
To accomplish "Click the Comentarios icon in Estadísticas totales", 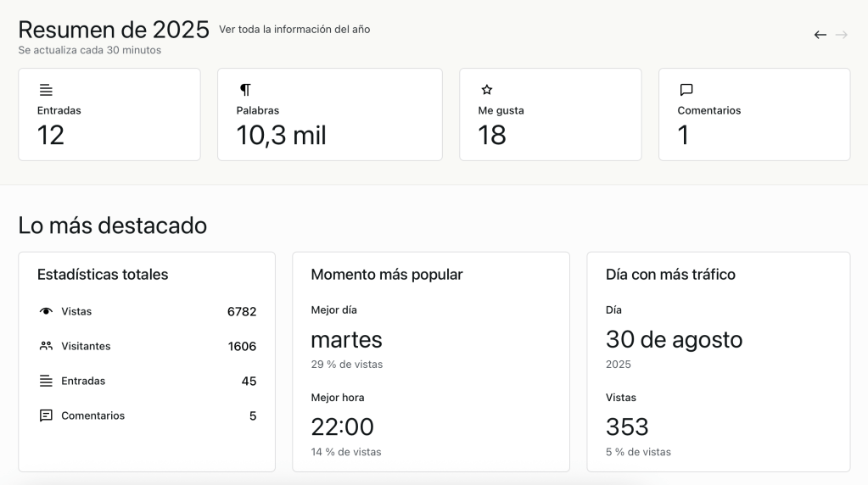I will pos(46,416).
